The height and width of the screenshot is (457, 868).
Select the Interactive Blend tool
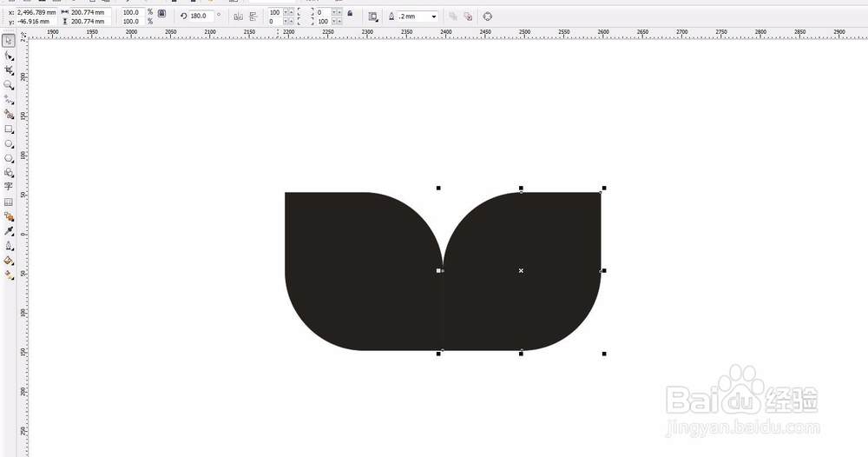(9, 216)
